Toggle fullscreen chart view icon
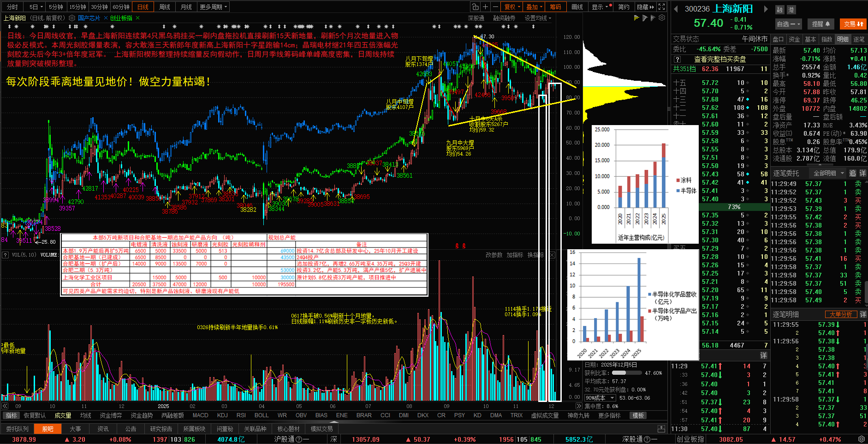This screenshot has width=868, height=444. [662, 7]
